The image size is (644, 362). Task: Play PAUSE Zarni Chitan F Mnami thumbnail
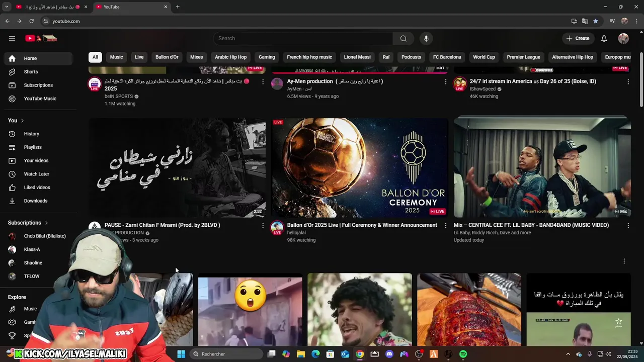tap(178, 167)
